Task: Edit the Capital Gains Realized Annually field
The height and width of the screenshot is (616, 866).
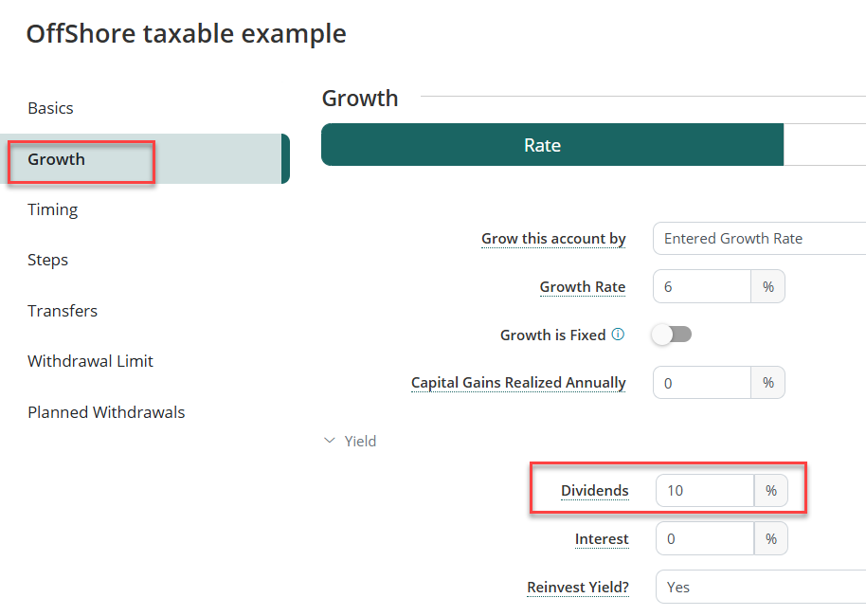Action: coord(701,383)
